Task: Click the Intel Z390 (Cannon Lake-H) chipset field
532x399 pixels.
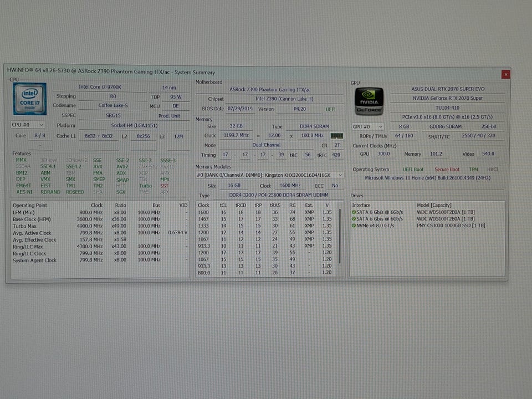Action: [x=284, y=99]
